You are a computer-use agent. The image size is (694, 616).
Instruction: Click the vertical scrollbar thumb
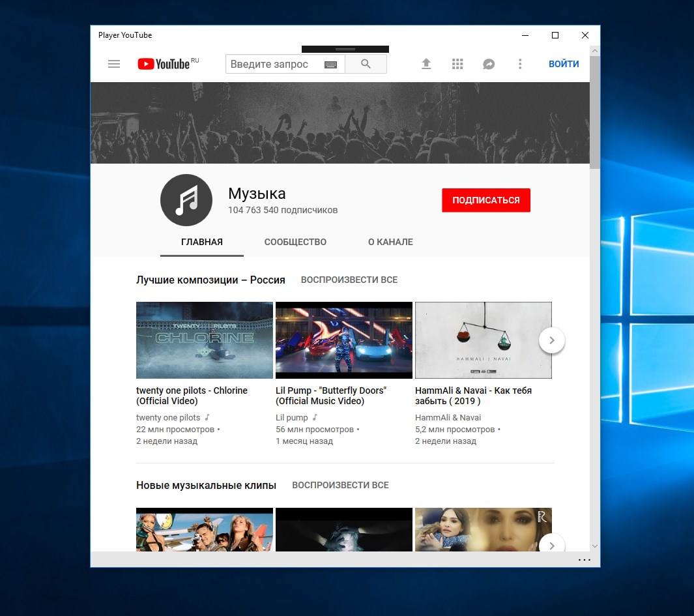pyautogui.click(x=595, y=112)
